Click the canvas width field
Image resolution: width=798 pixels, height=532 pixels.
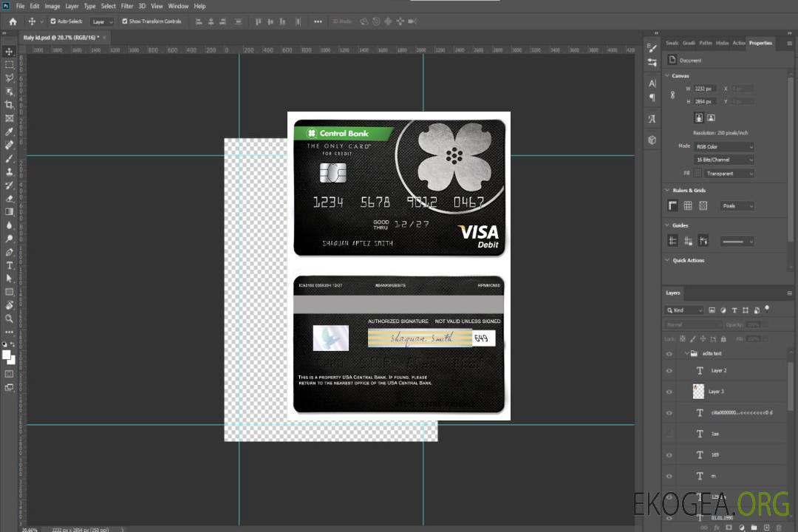tap(705, 89)
